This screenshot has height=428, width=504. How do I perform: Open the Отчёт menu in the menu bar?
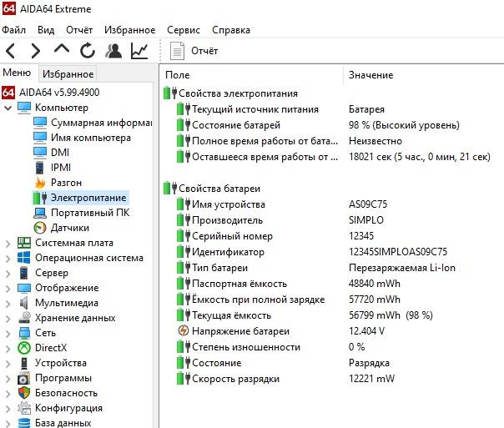79,30
